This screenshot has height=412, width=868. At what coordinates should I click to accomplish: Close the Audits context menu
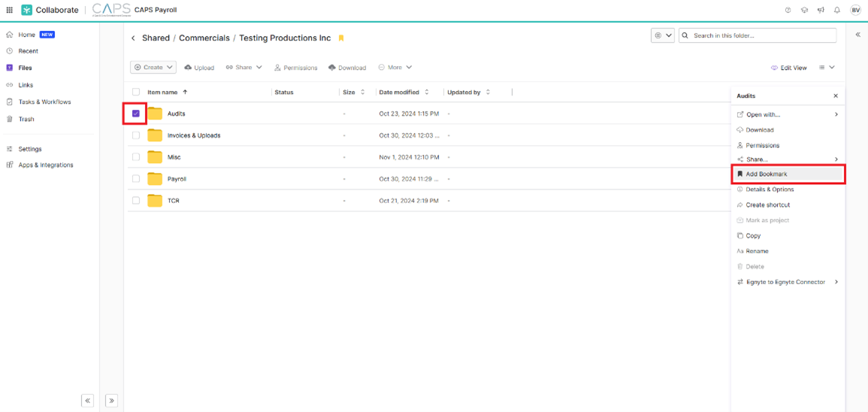pyautogui.click(x=836, y=95)
